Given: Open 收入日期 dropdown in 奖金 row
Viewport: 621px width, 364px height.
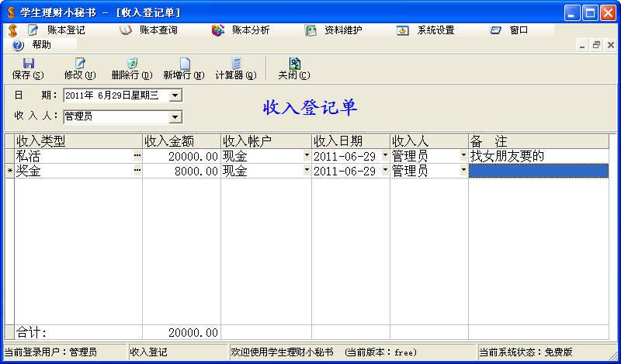Looking at the screenshot, I should point(385,170).
